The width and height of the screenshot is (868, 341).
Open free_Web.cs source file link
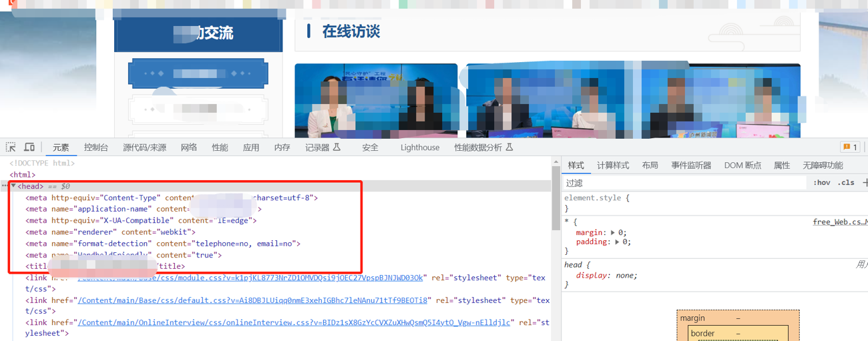click(x=839, y=222)
